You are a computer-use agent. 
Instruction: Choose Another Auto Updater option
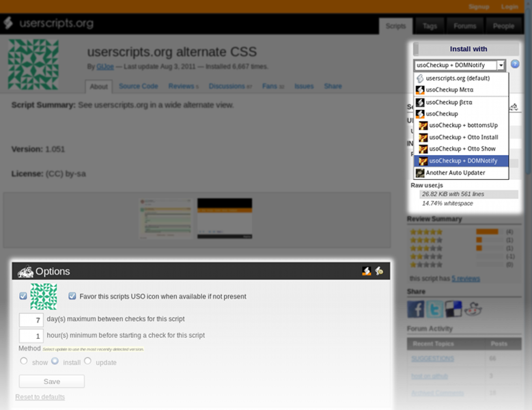[462, 173]
